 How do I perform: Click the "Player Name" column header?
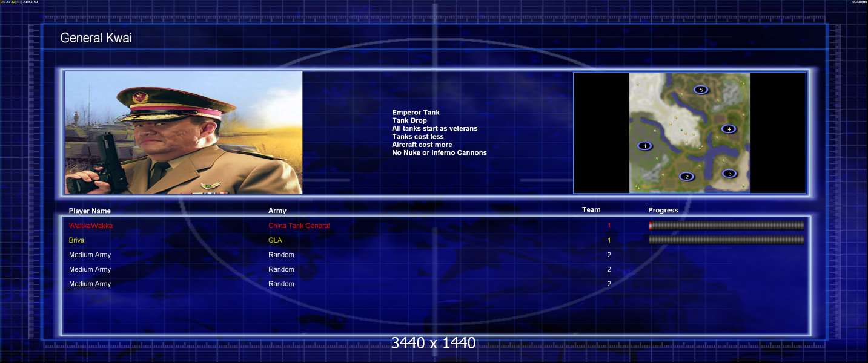click(90, 211)
